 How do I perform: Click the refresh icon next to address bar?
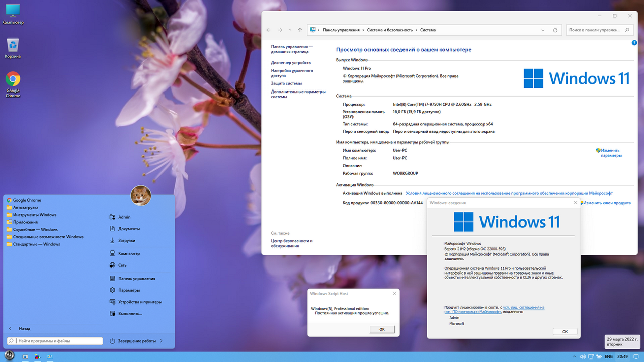555,30
